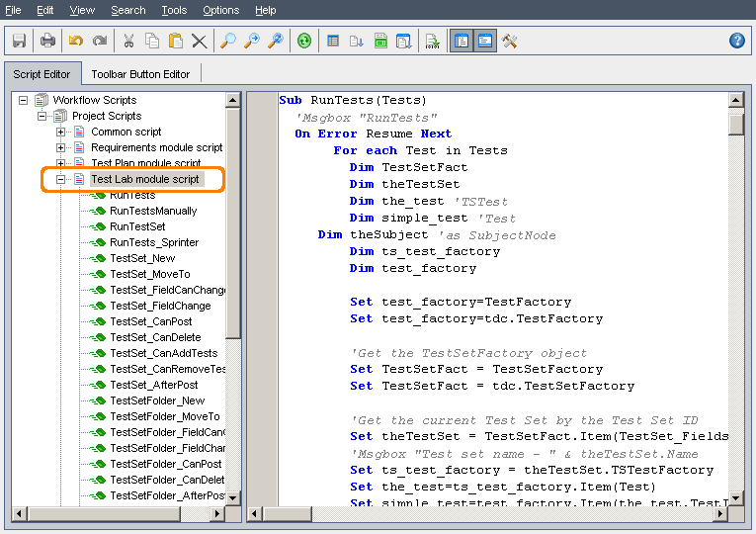Select RunTests_Sprinter event in tree
This screenshot has width=756, height=534.
(x=153, y=242)
